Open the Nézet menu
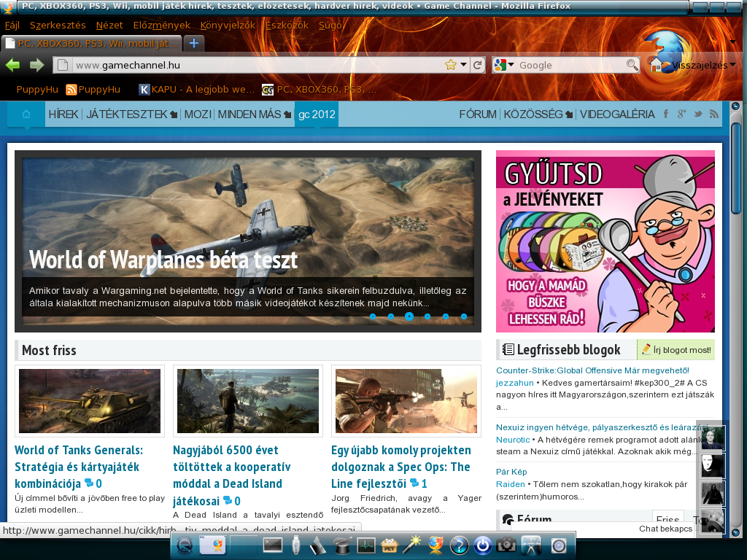The height and width of the screenshot is (560, 747). [x=109, y=26]
